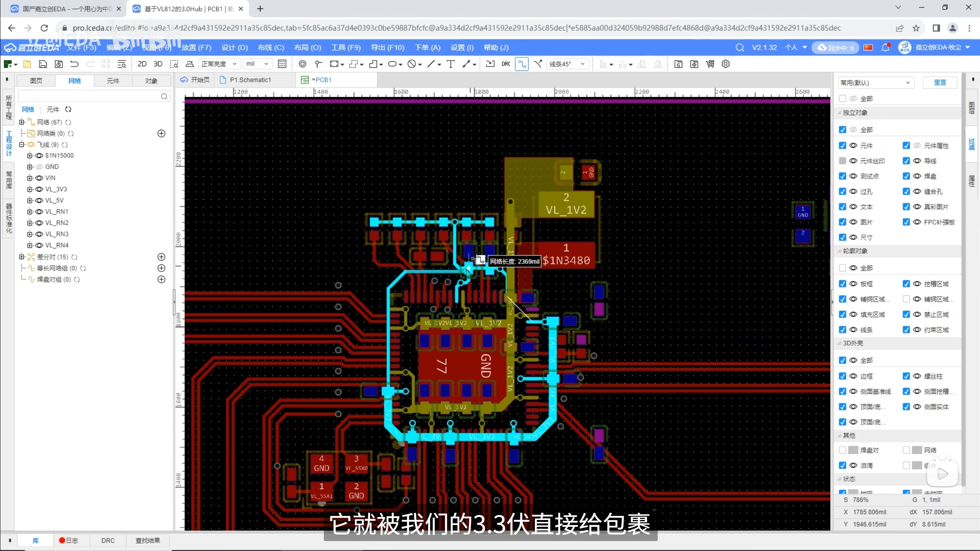This screenshot has width=980, height=551.
Task: Select the via placement tool
Action: point(302,64)
